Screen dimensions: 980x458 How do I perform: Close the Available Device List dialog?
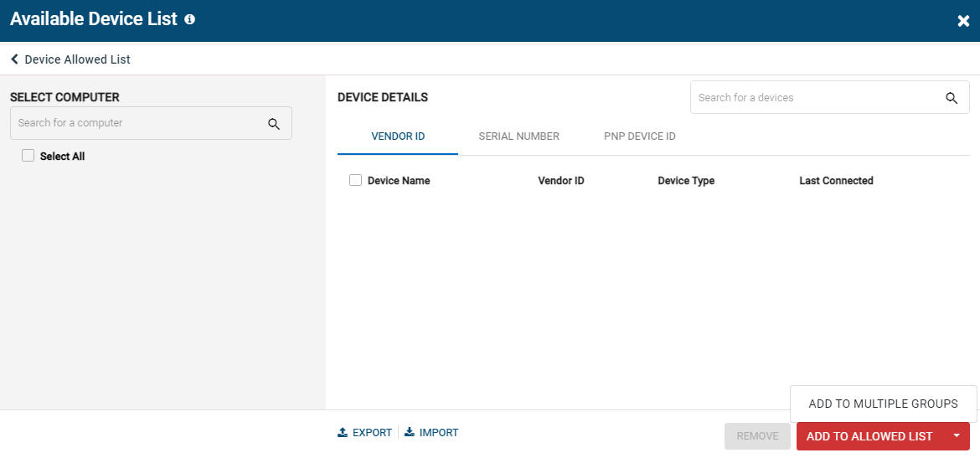pyautogui.click(x=963, y=21)
